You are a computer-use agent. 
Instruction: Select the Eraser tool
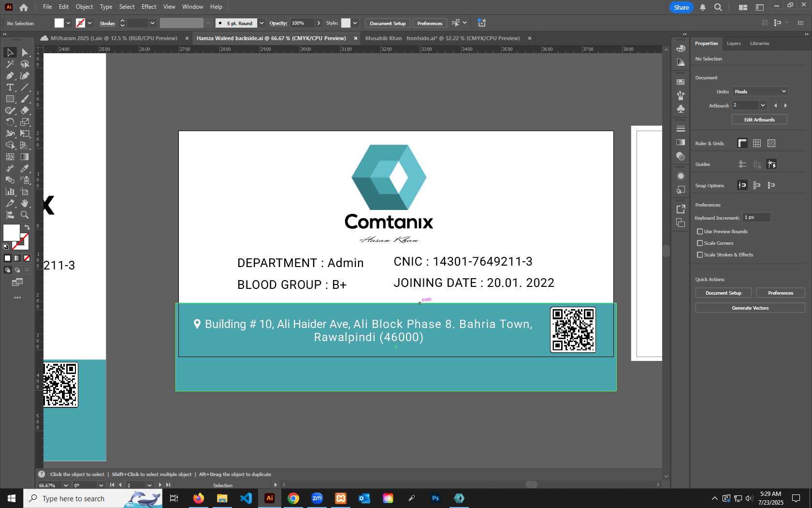(x=25, y=110)
